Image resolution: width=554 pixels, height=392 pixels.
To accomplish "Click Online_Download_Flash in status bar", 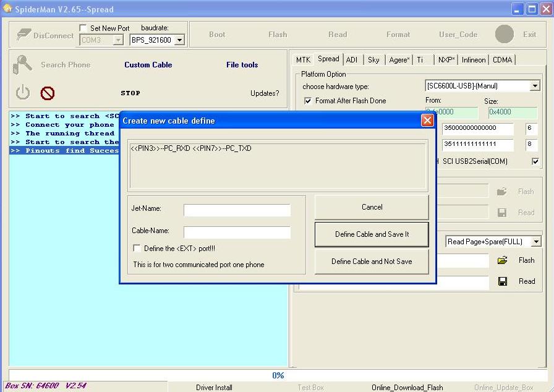I will pyautogui.click(x=407, y=388).
